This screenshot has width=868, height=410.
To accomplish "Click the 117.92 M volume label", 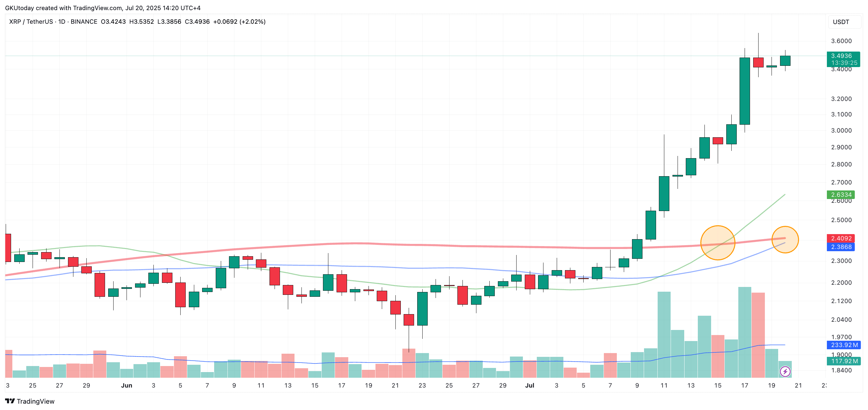I will click(844, 361).
